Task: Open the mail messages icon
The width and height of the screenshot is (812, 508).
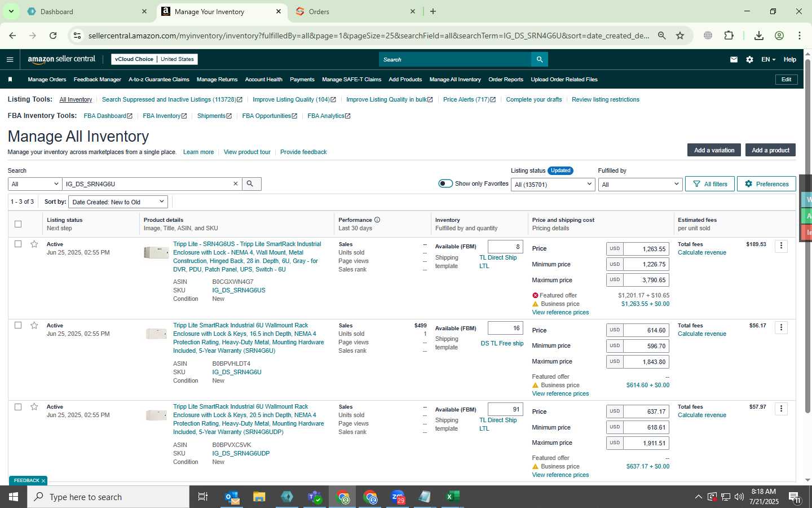Action: (734, 59)
